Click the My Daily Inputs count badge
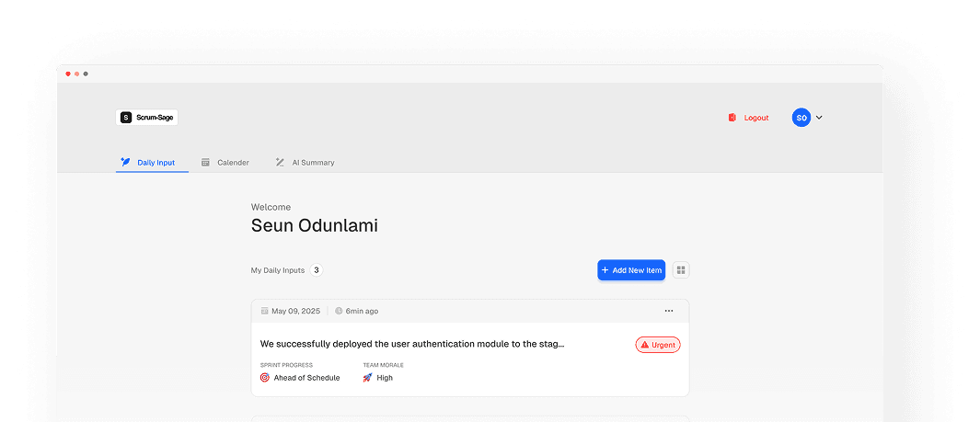The width and height of the screenshot is (980, 422). click(x=317, y=270)
